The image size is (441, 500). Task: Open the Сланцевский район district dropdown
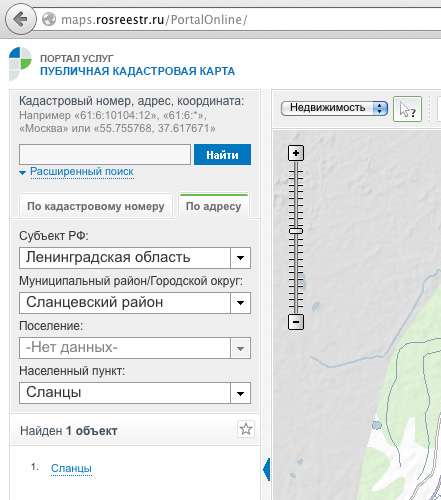pyautogui.click(x=135, y=303)
